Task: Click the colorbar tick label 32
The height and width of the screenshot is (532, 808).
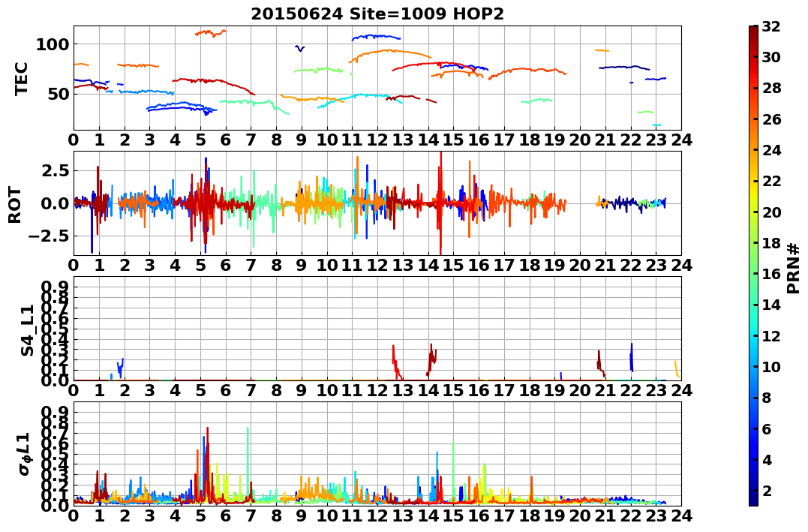Action: click(x=771, y=26)
